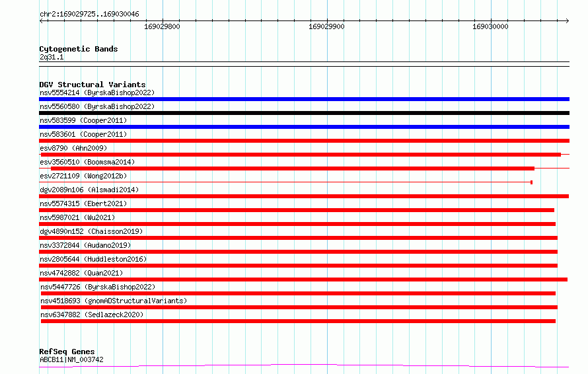Click the magenta ABCB11 gene line
The height and width of the screenshot is (374, 588).
click(304, 366)
